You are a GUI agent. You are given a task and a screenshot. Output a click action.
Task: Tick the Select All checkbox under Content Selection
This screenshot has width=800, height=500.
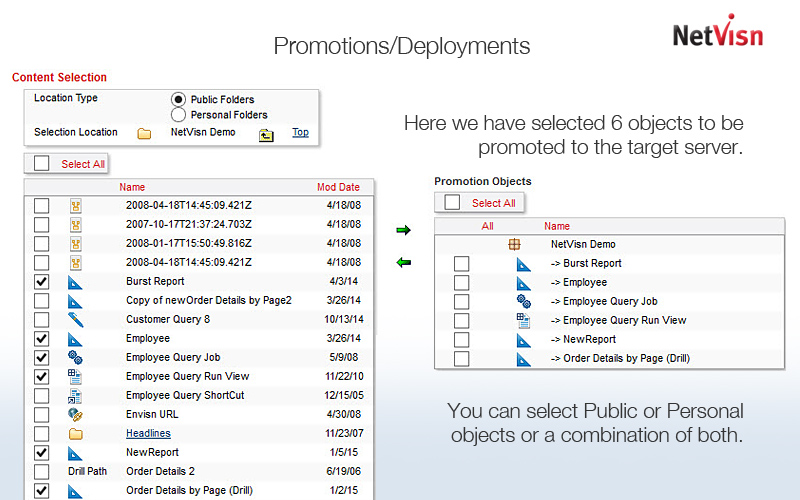tap(41, 164)
